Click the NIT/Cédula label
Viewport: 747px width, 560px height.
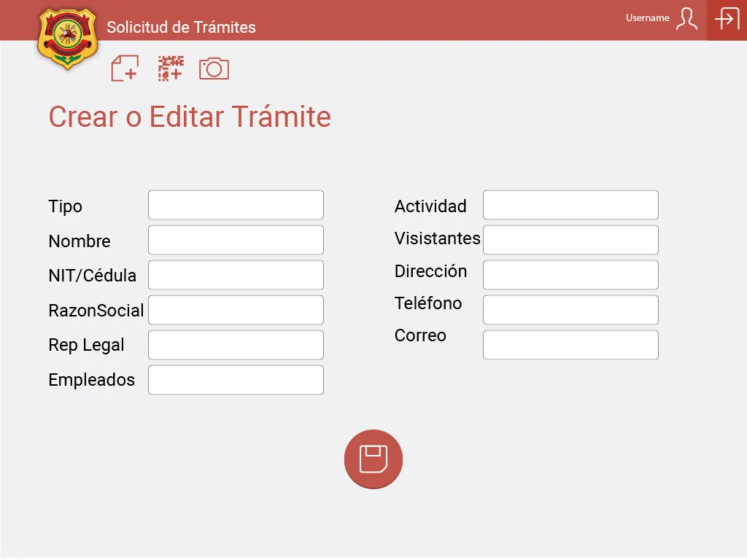click(93, 276)
